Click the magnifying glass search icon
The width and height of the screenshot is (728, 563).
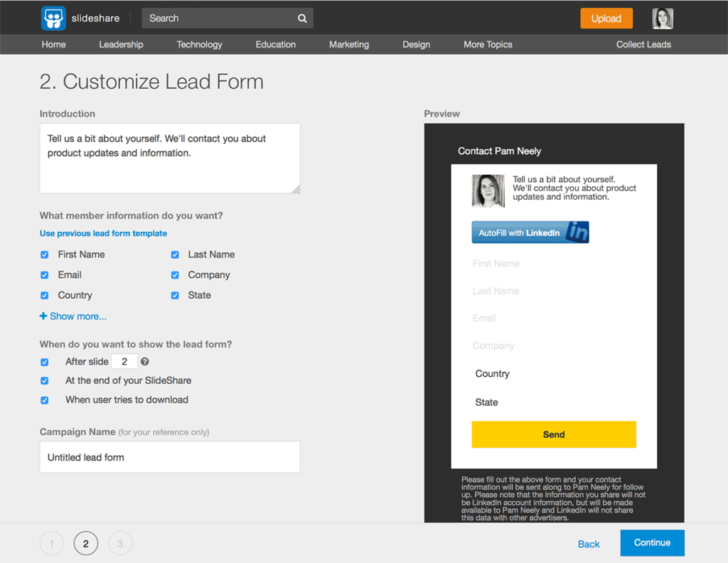tap(302, 18)
